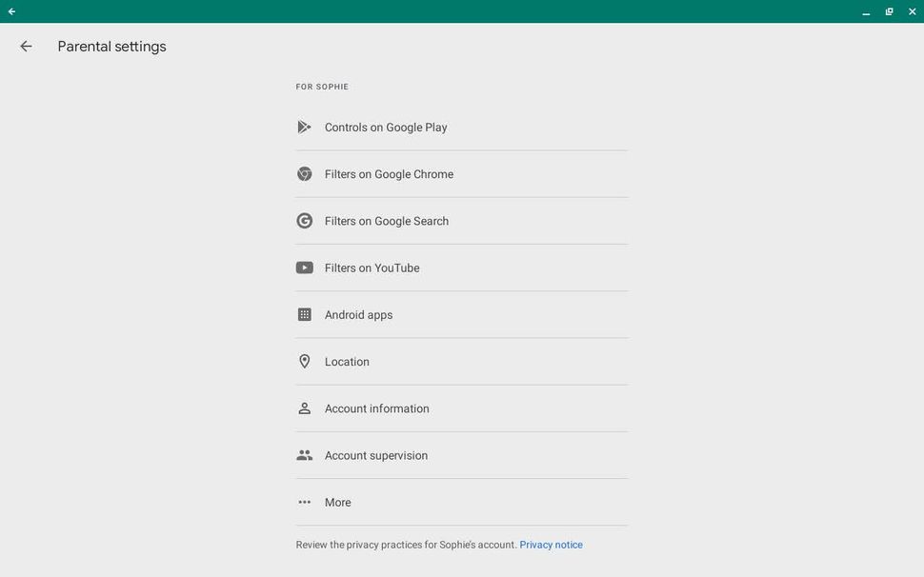Viewport: 924px width, 577px height.
Task: Select the Android apps grid icon
Action: [x=304, y=314]
